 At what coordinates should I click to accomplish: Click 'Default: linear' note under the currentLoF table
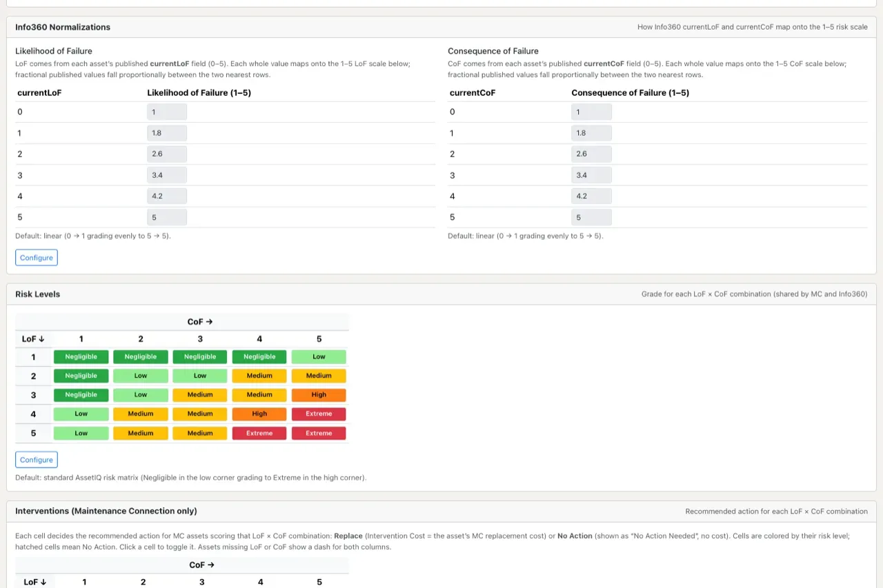(x=93, y=236)
